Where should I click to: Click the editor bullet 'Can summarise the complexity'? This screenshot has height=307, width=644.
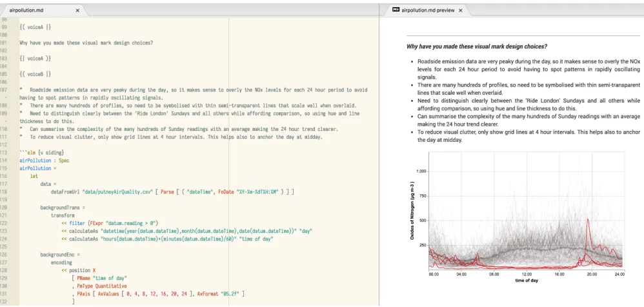click(179, 129)
